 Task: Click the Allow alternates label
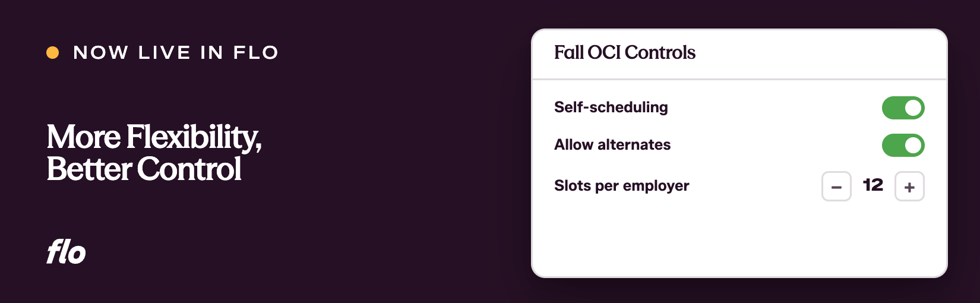pos(612,144)
